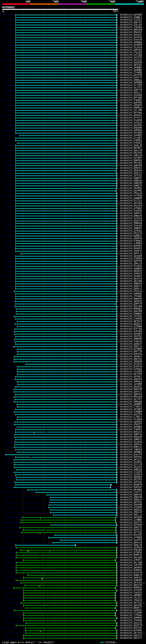Click the white query sequence ruler bar
Viewport: 146px width, 644px height.
pos(60,10)
